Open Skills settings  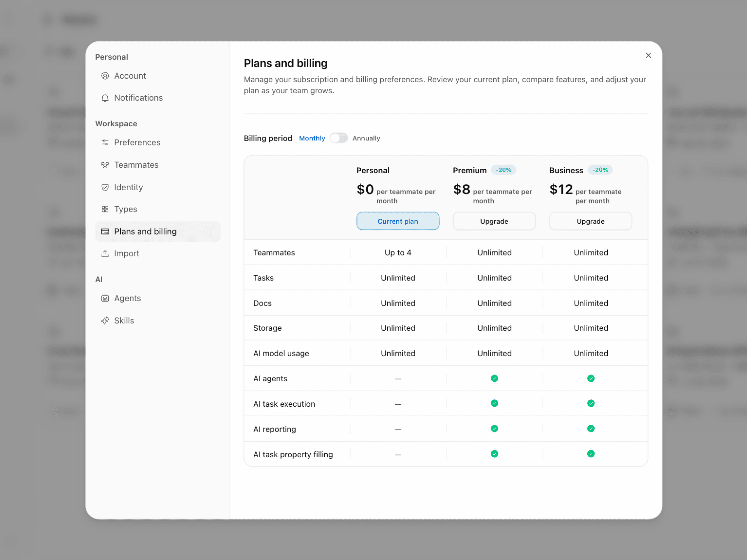pos(158,321)
